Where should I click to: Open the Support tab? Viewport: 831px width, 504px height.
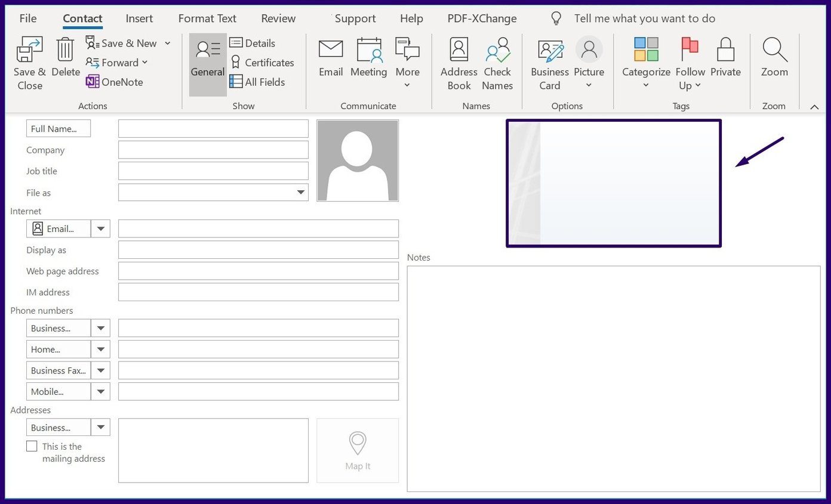[x=355, y=18]
